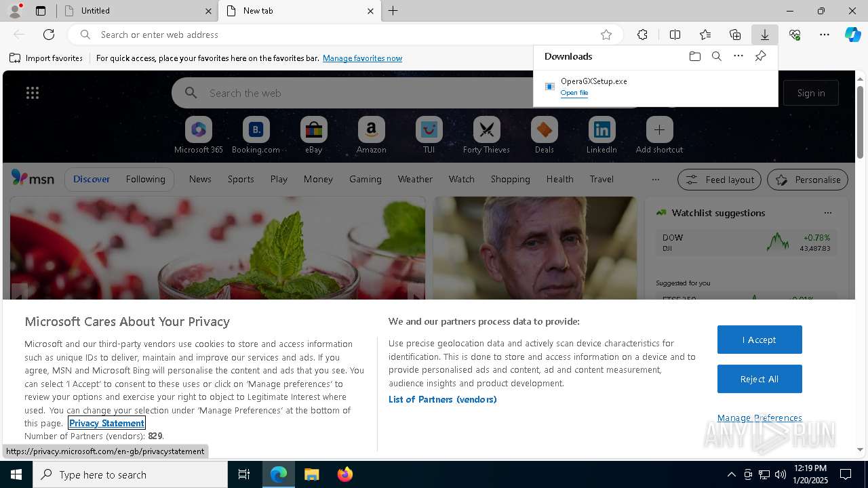The width and height of the screenshot is (868, 488).
Task: Open the Windows Start menu
Action: click(x=16, y=474)
